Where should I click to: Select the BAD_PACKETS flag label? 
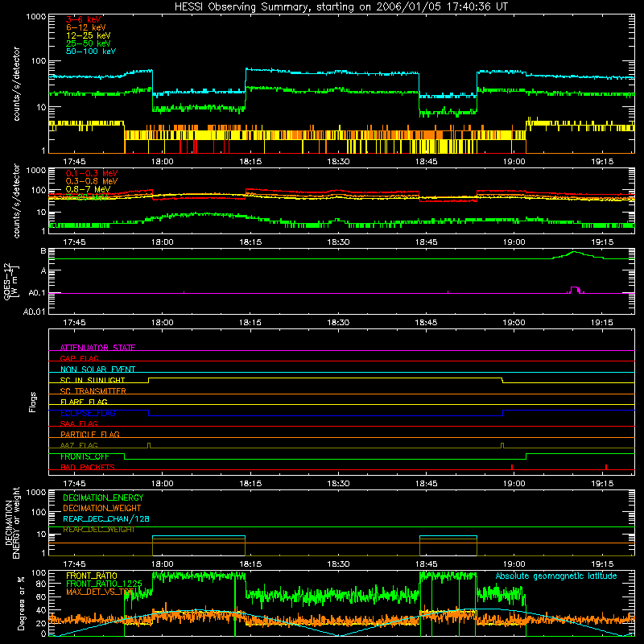(x=88, y=467)
